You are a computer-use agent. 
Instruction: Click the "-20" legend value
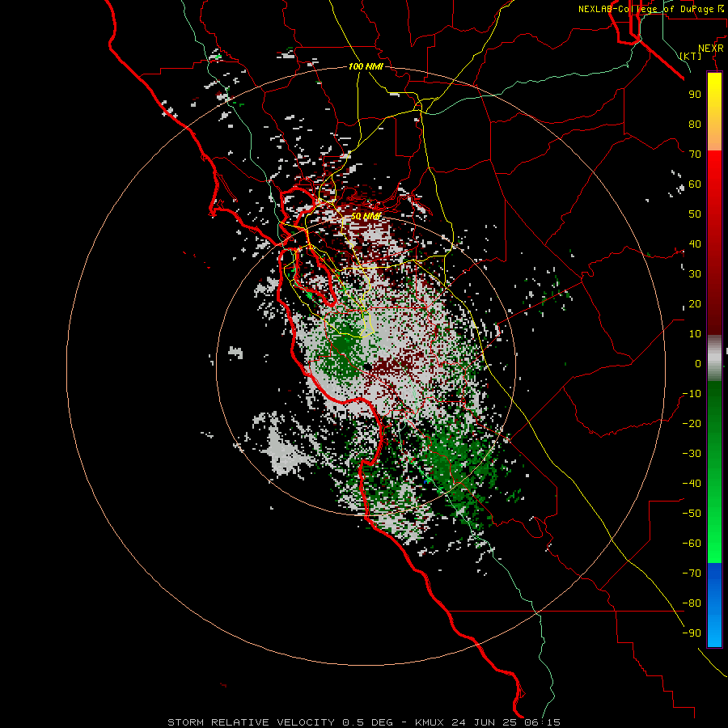(x=692, y=423)
